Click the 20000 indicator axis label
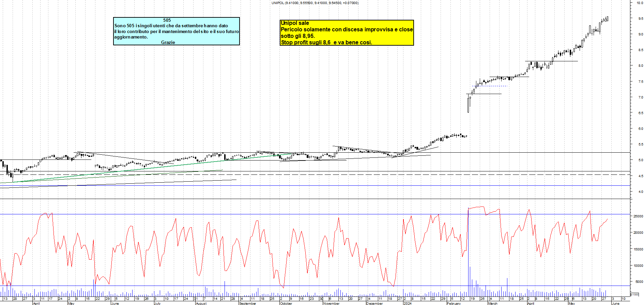This screenshot has height=305, width=644. 638,233
